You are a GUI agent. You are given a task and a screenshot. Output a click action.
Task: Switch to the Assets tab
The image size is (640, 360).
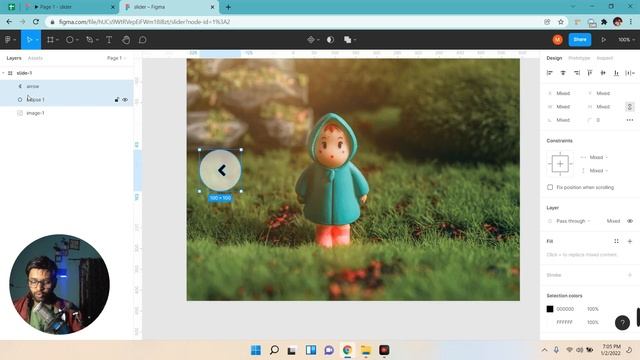(35, 58)
